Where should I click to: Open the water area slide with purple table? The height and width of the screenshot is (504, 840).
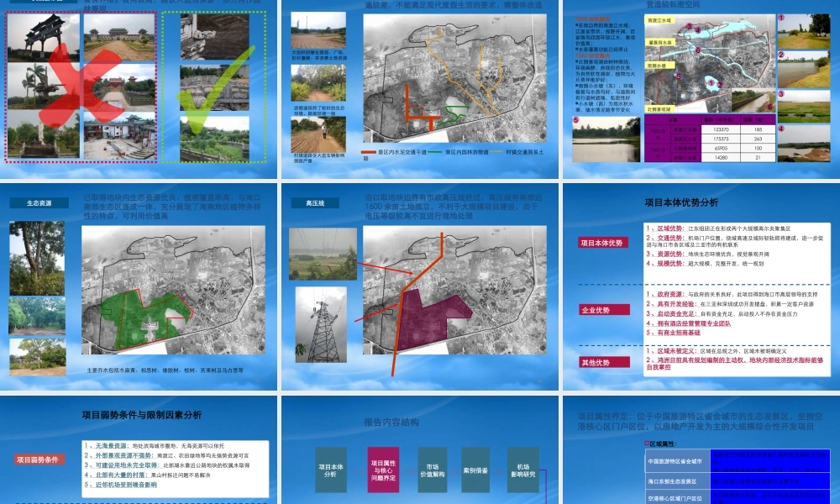coord(701,89)
